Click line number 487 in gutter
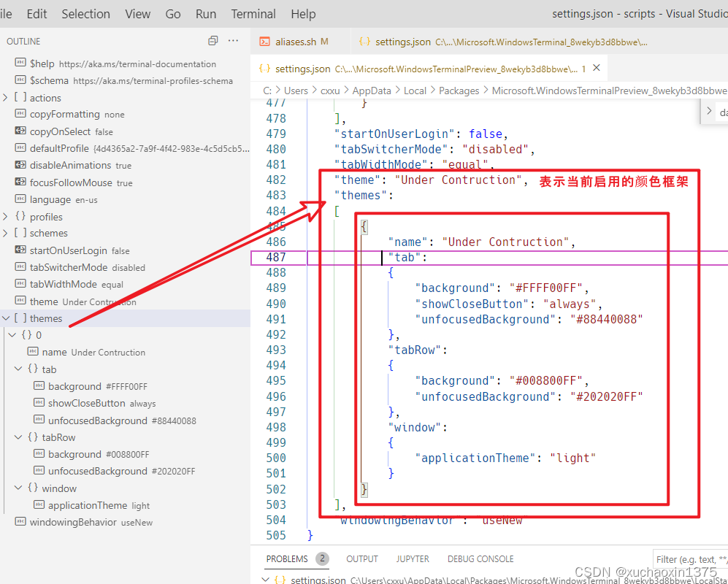Screen dimensions: 728x584 [276, 257]
